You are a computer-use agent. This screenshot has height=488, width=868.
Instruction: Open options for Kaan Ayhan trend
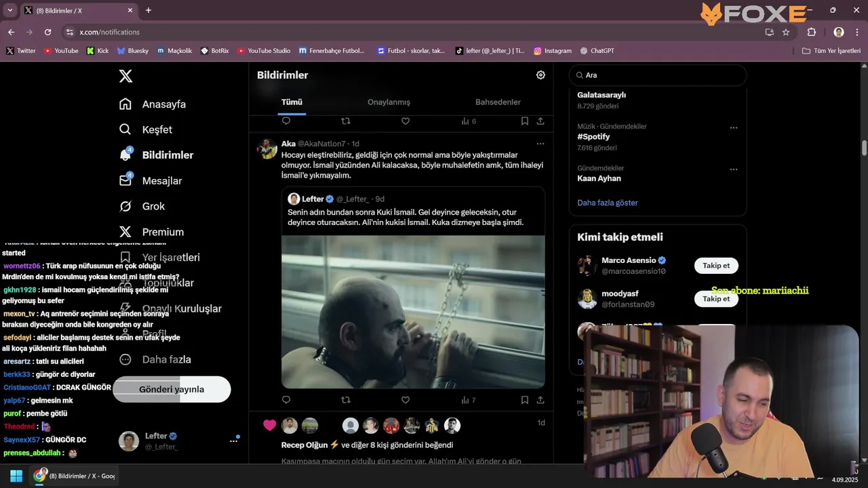coord(733,169)
